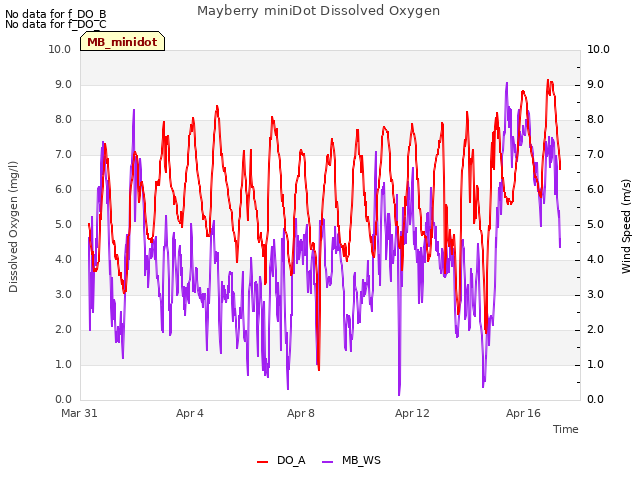Click the Apr 12 x-axis tick label
640x480 pixels.
coord(412,413)
